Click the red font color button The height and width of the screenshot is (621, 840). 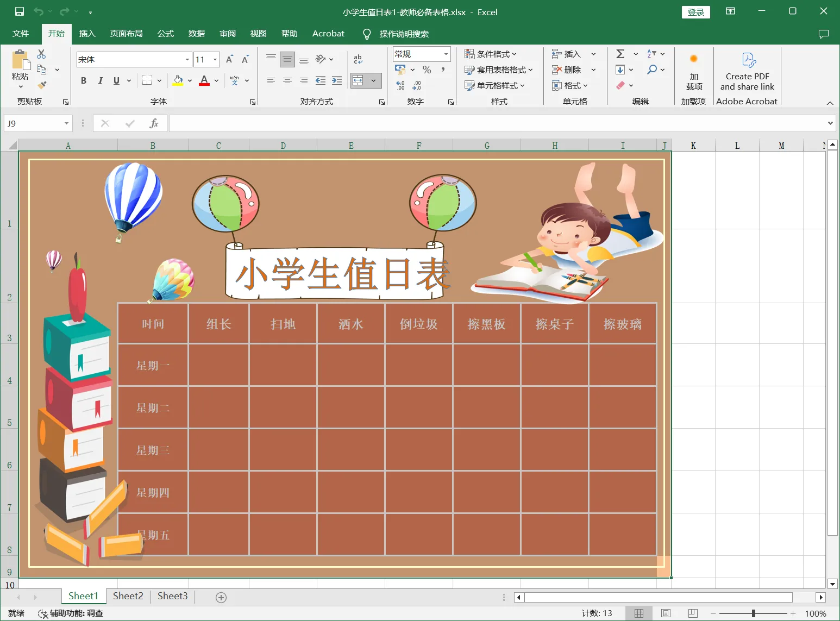pos(204,80)
